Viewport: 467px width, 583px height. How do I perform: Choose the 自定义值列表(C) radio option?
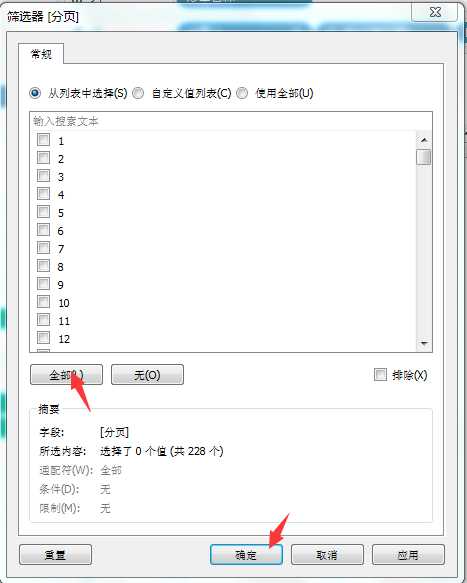point(138,93)
